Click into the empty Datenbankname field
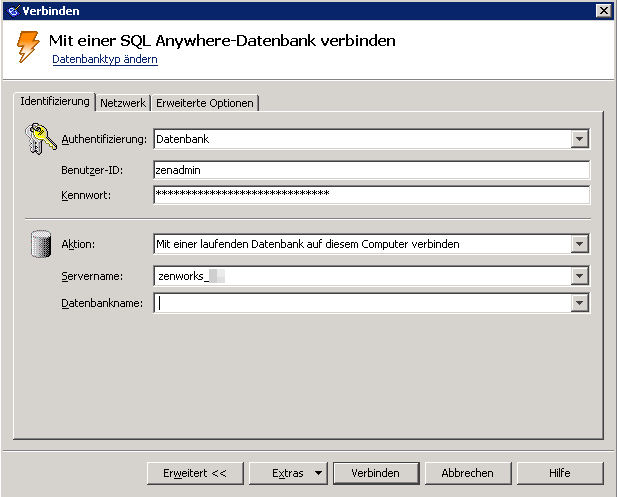This screenshot has width=617, height=497. pos(362,303)
